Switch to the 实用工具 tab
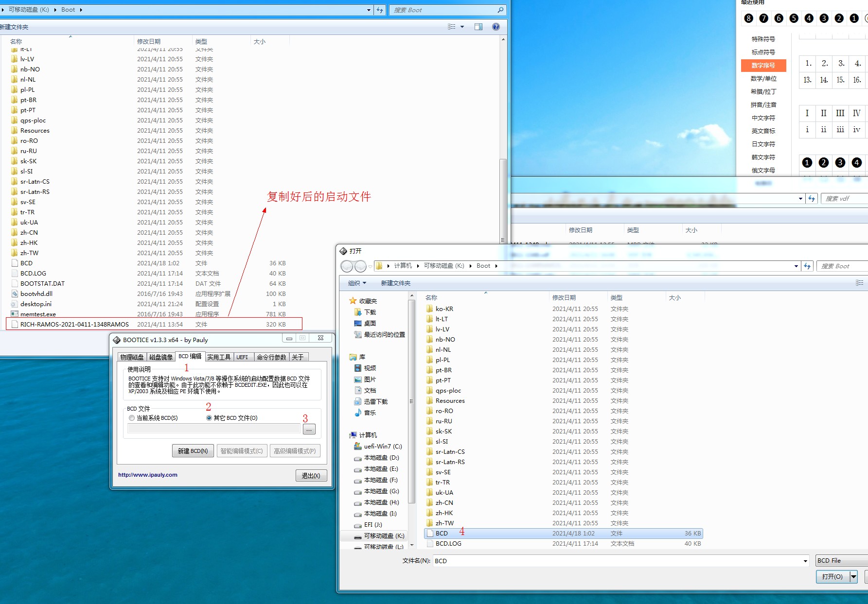Screen dimensions: 868x604 click(219, 357)
